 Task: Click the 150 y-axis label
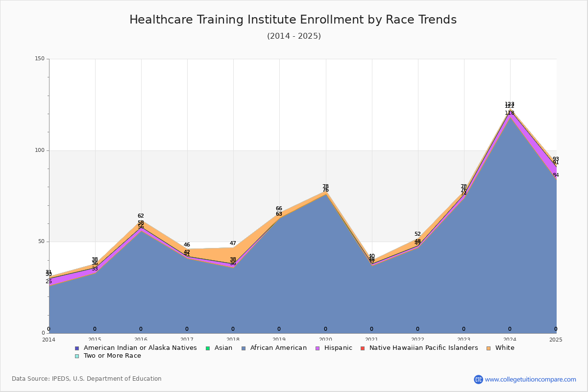(40, 59)
